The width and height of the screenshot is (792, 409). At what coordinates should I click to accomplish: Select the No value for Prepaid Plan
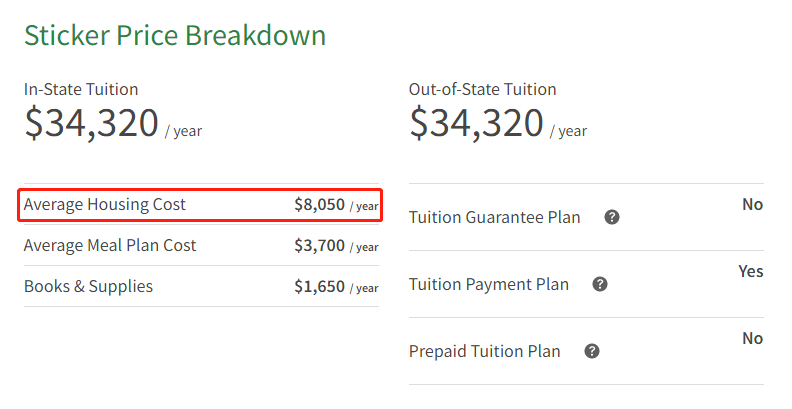coord(753,338)
